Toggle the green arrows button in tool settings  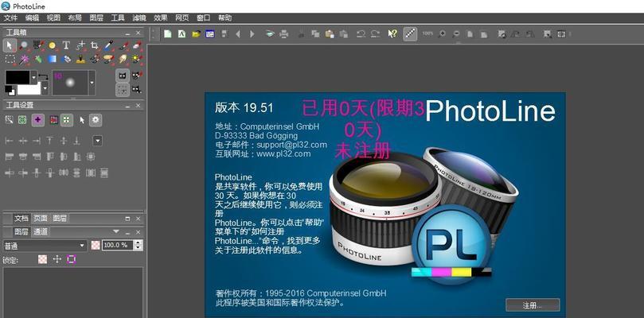click(x=66, y=120)
